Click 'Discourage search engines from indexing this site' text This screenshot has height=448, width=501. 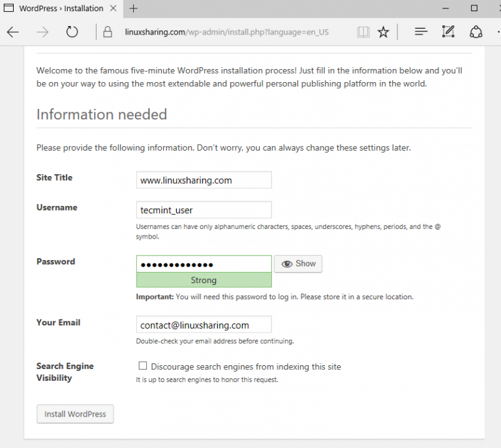pyautogui.click(x=246, y=366)
